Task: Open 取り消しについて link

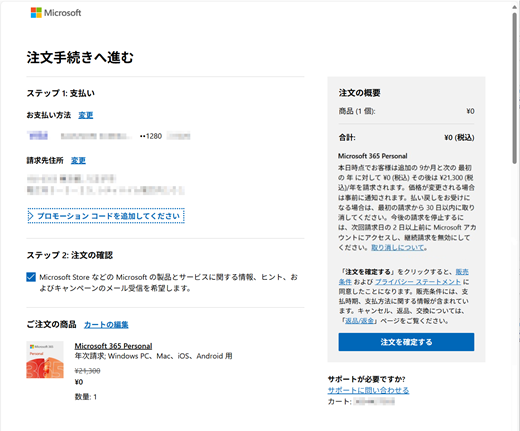Action: (x=398, y=248)
